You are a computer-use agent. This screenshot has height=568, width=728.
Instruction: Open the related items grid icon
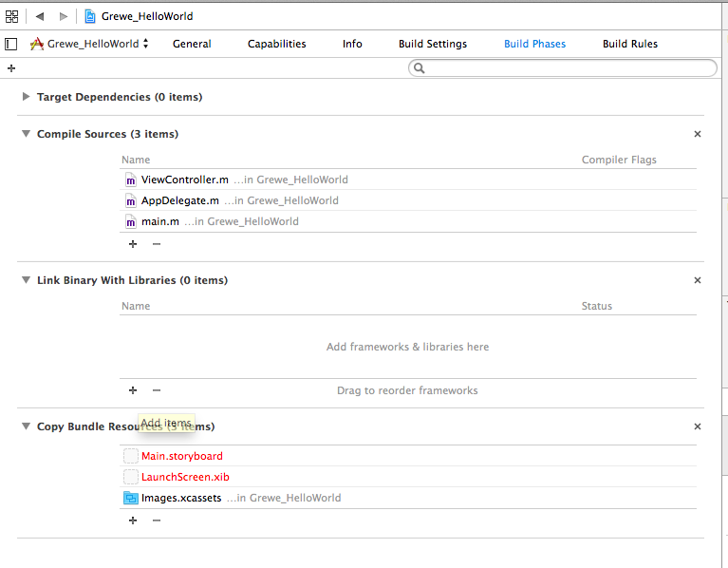coord(11,16)
